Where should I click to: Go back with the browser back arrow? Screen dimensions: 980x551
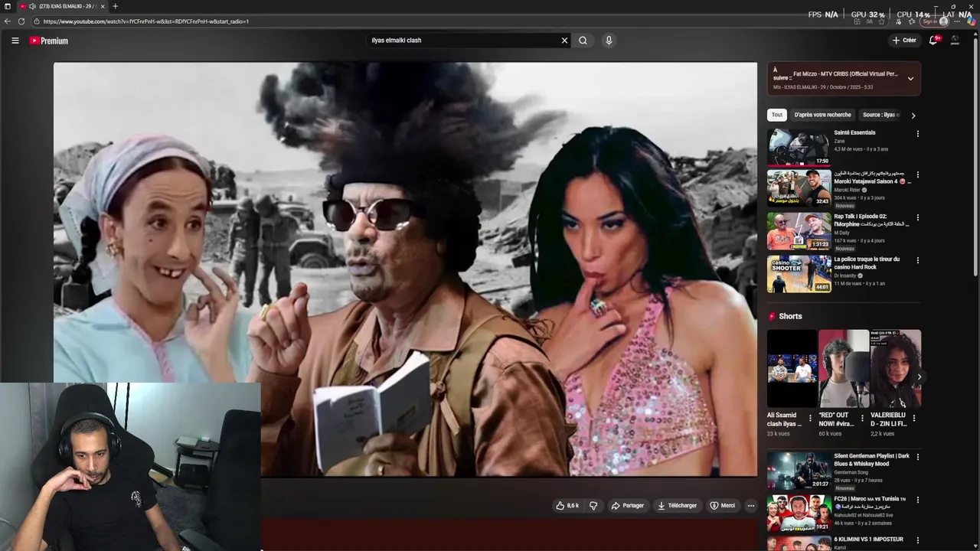tap(8, 21)
